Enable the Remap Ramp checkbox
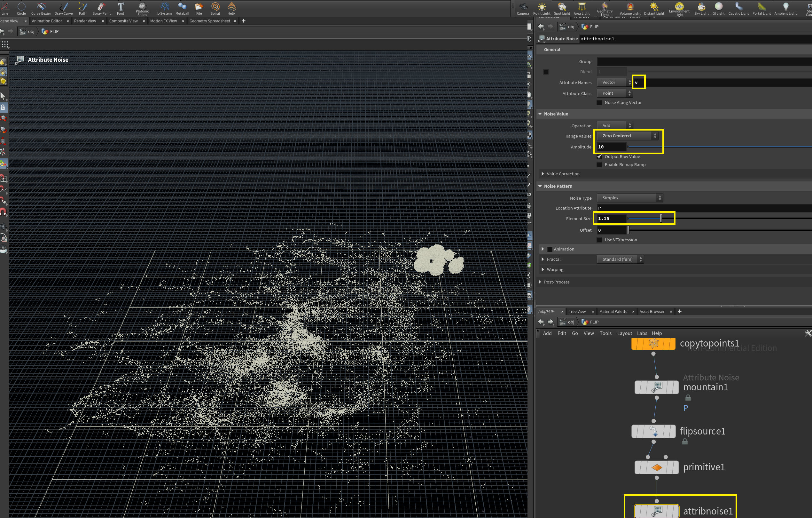 (x=599, y=165)
